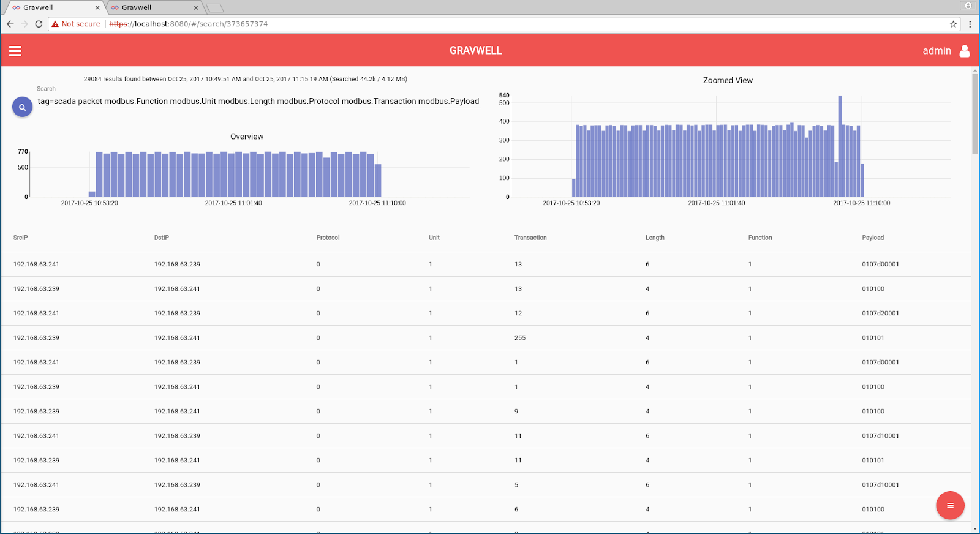The width and height of the screenshot is (980, 534).
Task: Click the red floating actions menu button
Action: pos(950,505)
